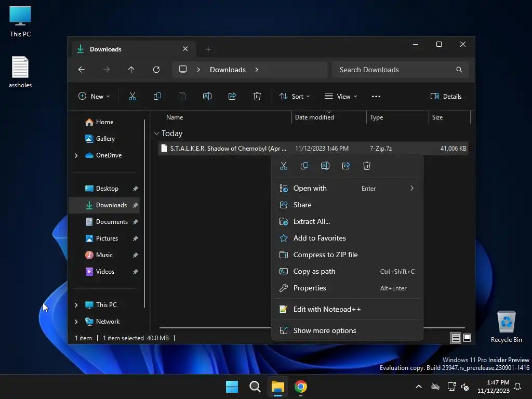Open Home in the navigation pane
The width and height of the screenshot is (532, 399).
coord(104,122)
